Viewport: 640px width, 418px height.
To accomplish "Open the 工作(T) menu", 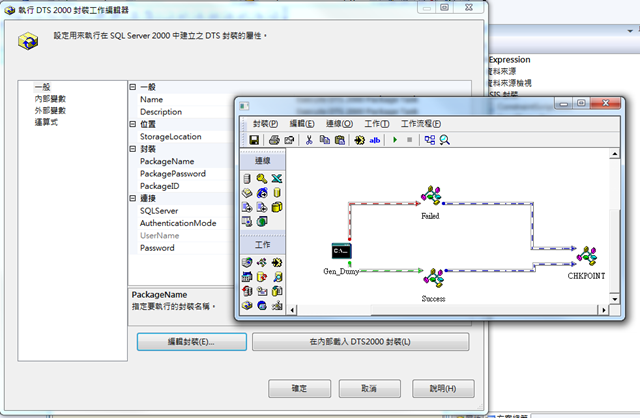I will 377,124.
